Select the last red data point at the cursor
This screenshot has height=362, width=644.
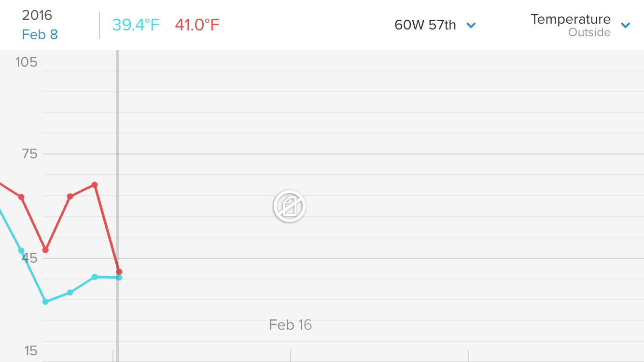[119, 272]
